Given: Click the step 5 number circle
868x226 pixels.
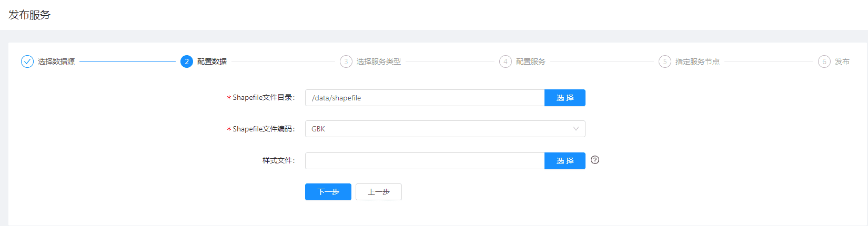Looking at the screenshot, I should [x=665, y=61].
